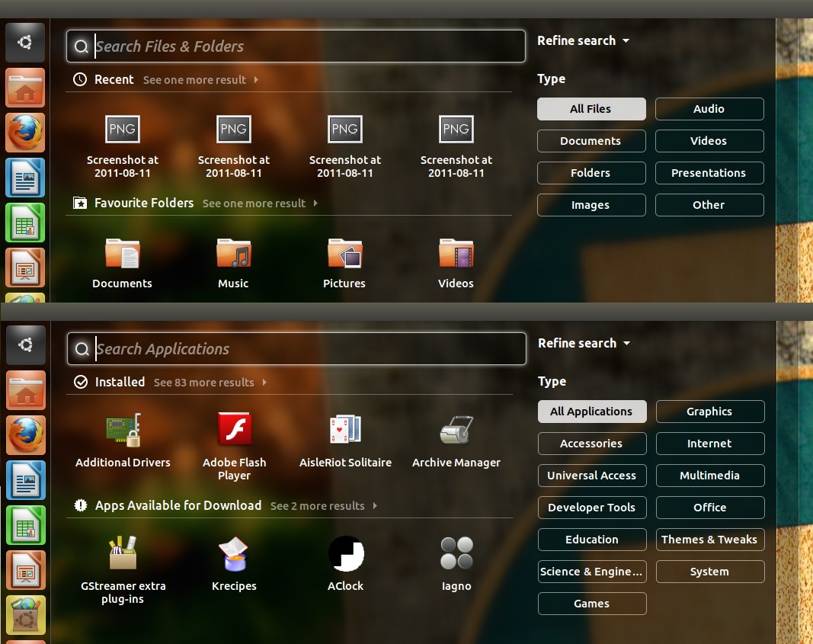Show only Office applications

click(x=710, y=508)
